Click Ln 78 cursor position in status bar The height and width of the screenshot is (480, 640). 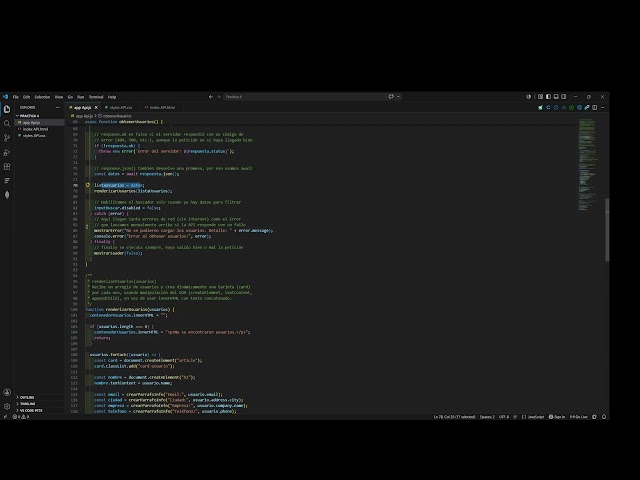[x=454, y=417]
